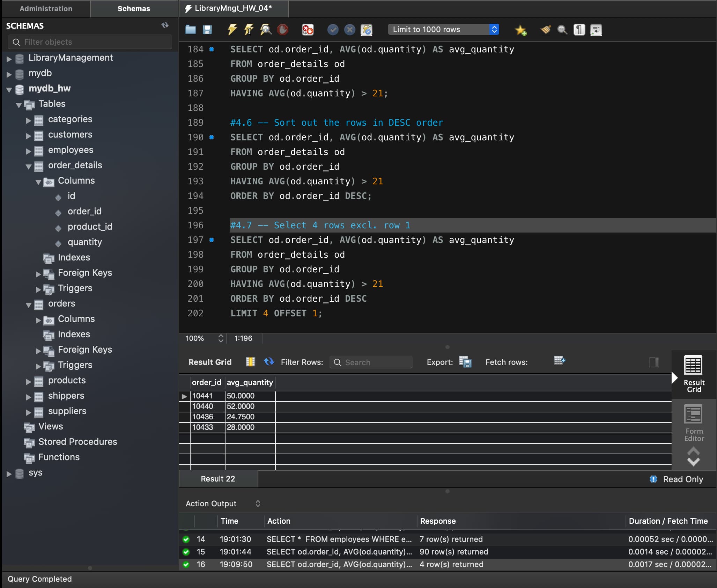717x588 pixels.
Task: Collapse the order_details table node
Action: (x=29, y=166)
